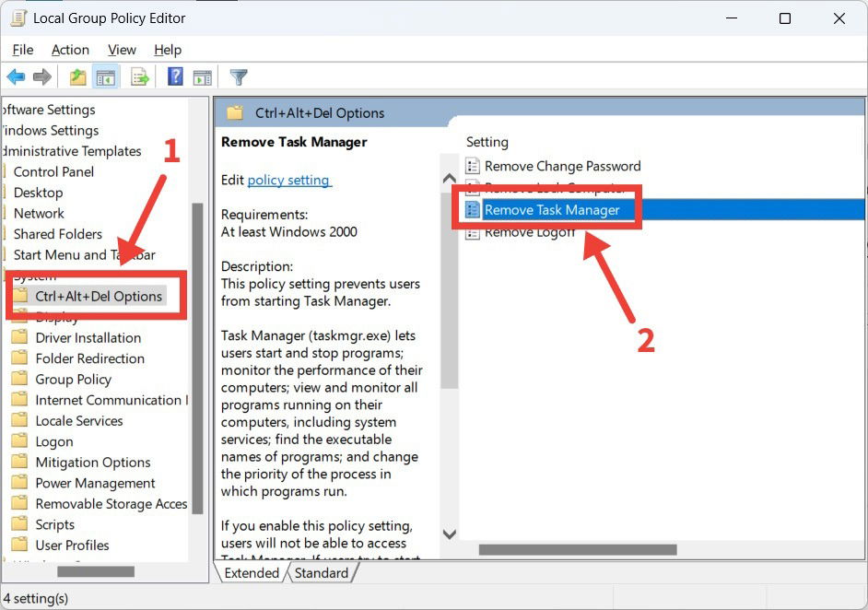Click the tree pane horizontal scrollbar thumb
The width and height of the screenshot is (868, 610).
pyautogui.click(x=96, y=571)
